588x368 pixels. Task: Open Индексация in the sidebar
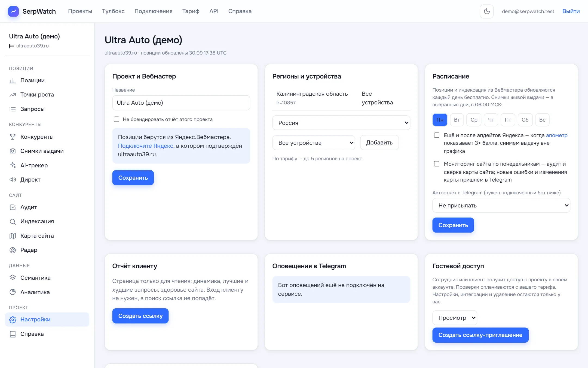[x=47, y=221]
